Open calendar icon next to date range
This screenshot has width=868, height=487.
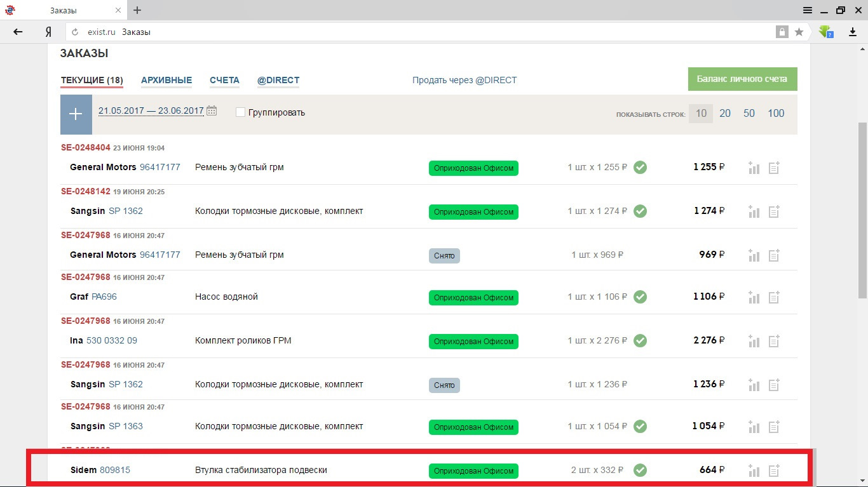click(x=212, y=110)
